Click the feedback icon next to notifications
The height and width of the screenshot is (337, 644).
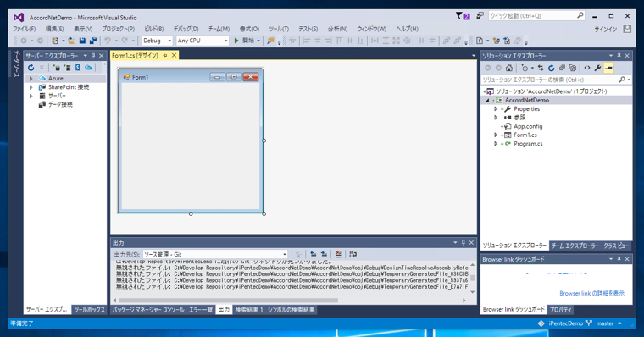coord(480,15)
